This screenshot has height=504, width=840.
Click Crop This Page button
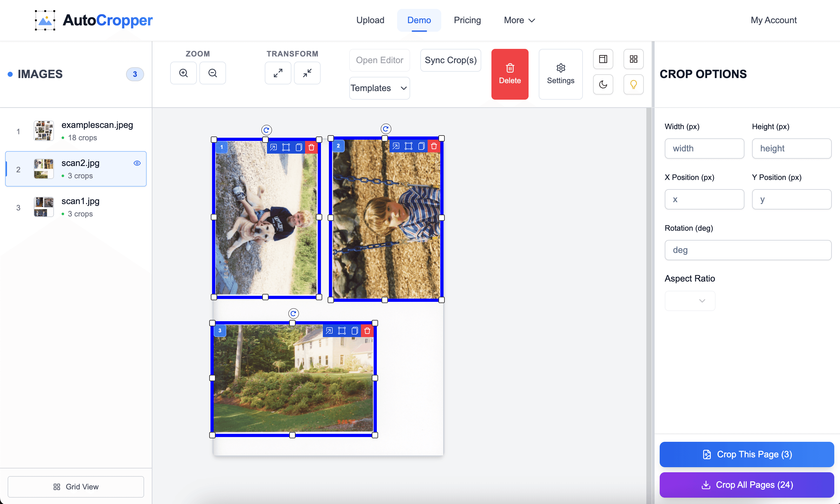pos(747,454)
